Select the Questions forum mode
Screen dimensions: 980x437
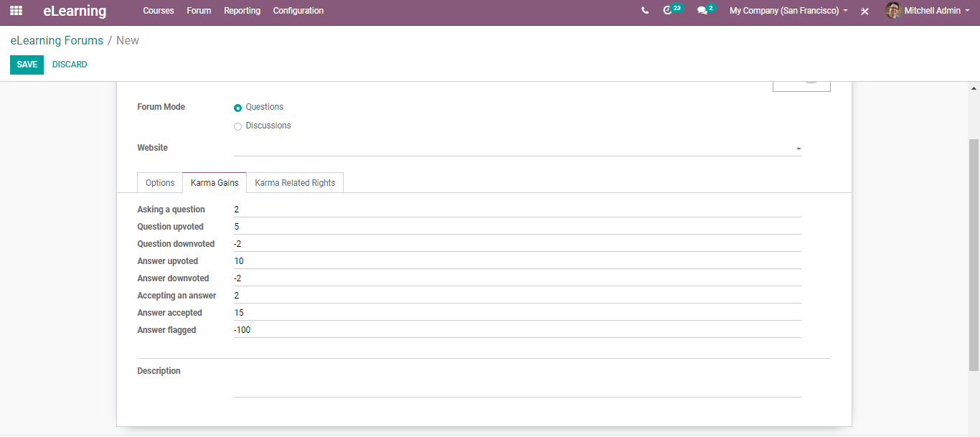237,108
